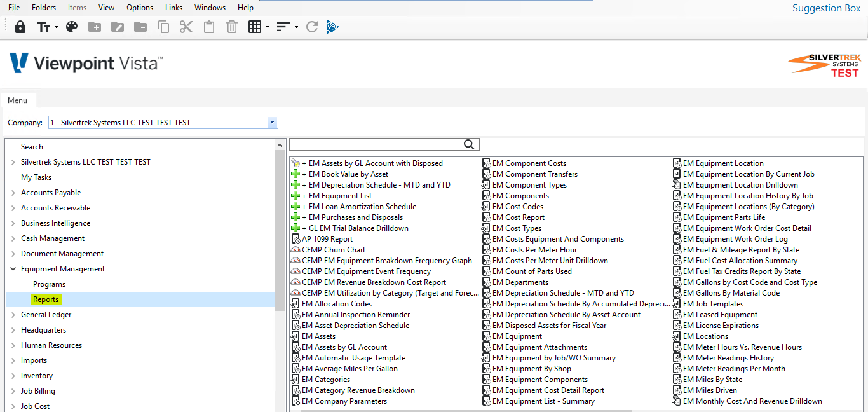This screenshot has height=412, width=868.
Task: Open the font size tool
Action: [43, 27]
